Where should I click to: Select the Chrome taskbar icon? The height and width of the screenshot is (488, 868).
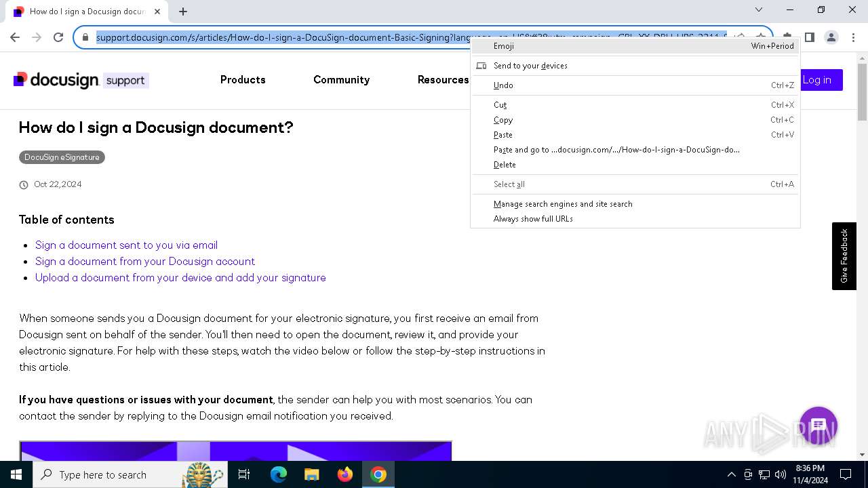pyautogui.click(x=378, y=474)
